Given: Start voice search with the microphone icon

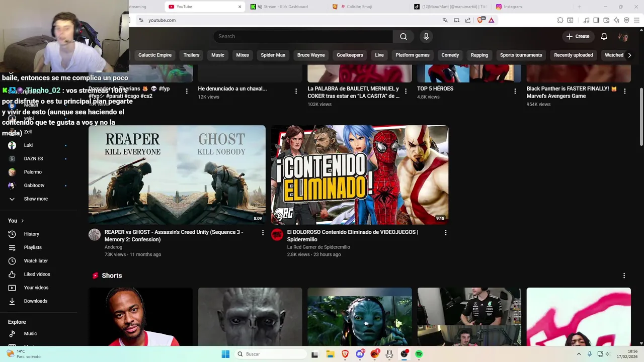Looking at the screenshot, I should [426, 36].
